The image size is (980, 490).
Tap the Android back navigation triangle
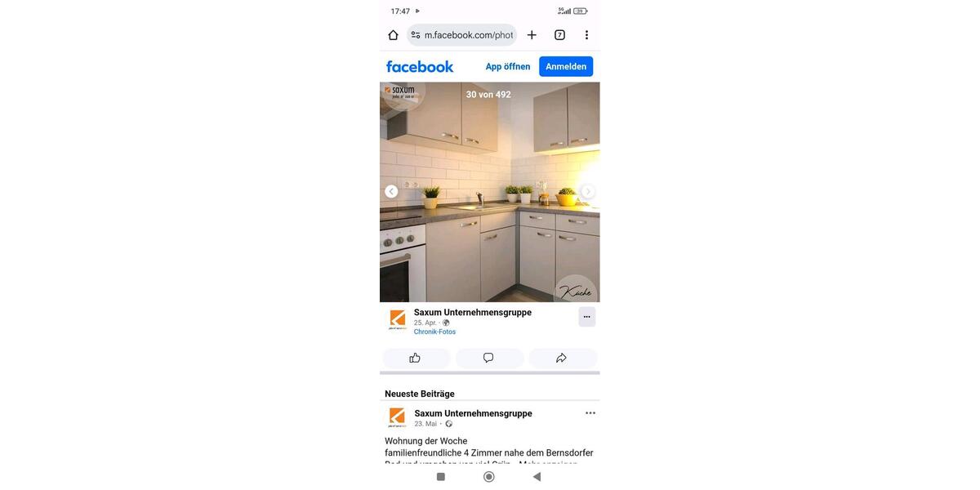coord(537,477)
